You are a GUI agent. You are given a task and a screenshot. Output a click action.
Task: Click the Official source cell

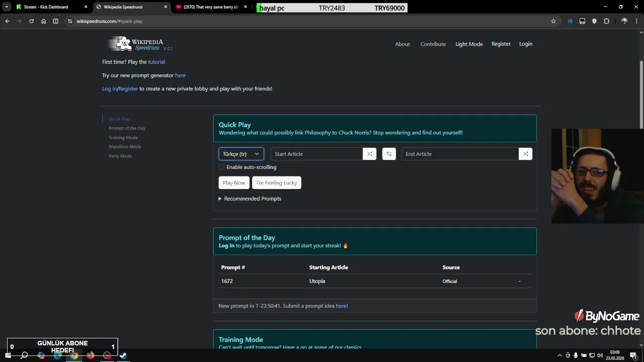coord(450,282)
